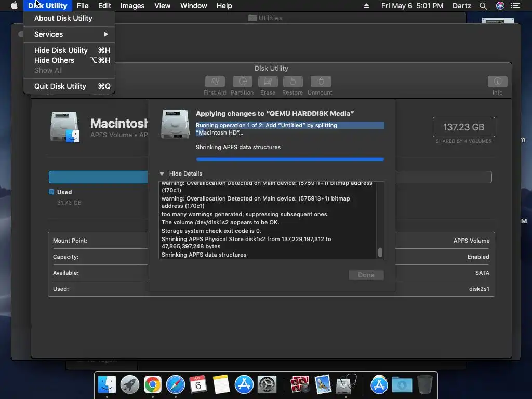The image size is (532, 399).
Task: Open the File menu
Action: (x=83, y=6)
